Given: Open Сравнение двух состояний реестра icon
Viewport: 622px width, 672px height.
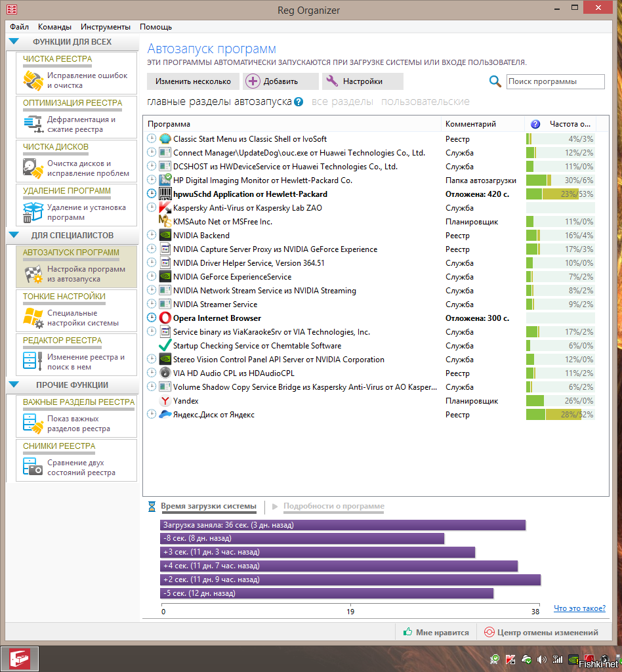Looking at the screenshot, I should pyautogui.click(x=33, y=467).
